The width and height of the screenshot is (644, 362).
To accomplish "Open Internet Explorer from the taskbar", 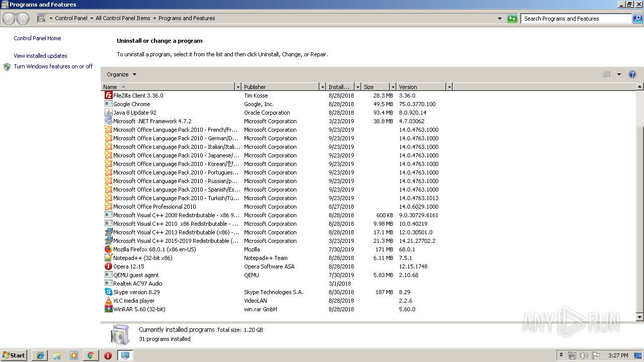I will tap(40, 355).
